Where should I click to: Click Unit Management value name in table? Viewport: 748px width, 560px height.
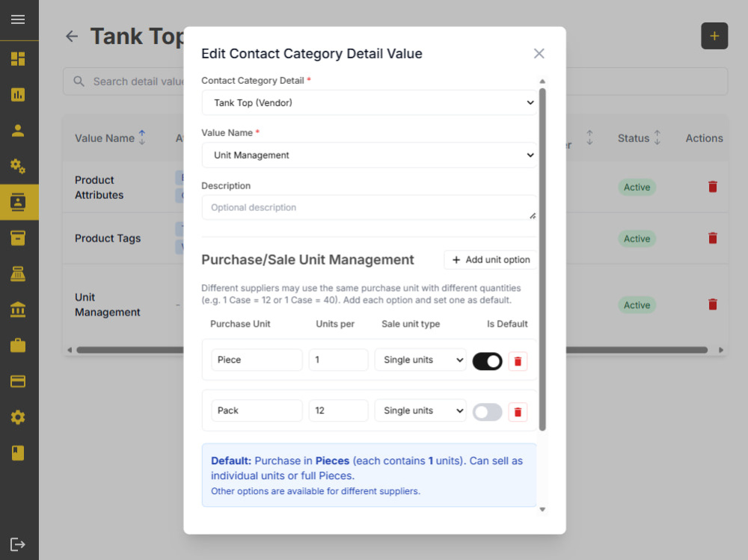click(107, 304)
